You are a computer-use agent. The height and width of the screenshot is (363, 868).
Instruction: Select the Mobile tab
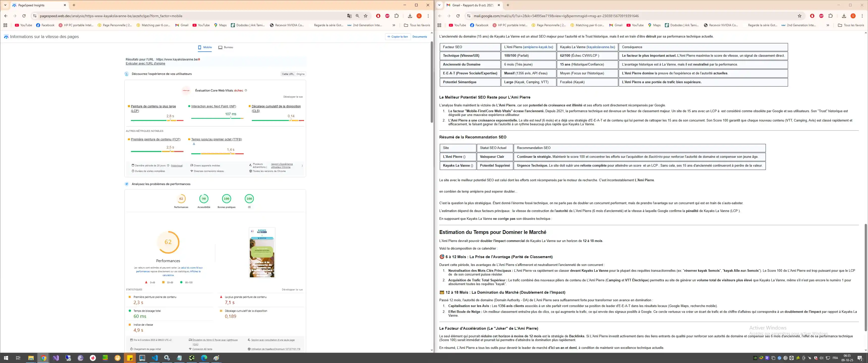[205, 47]
